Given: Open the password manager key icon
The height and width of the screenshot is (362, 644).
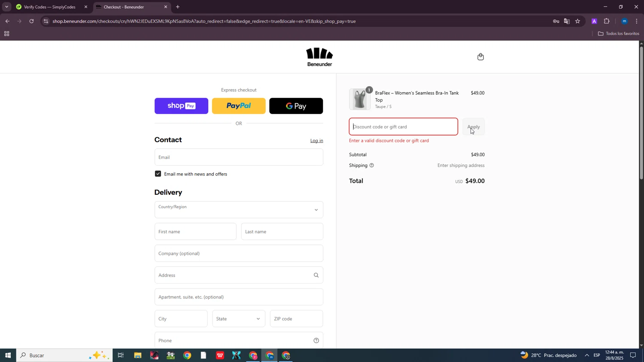Looking at the screenshot, I should [x=556, y=21].
